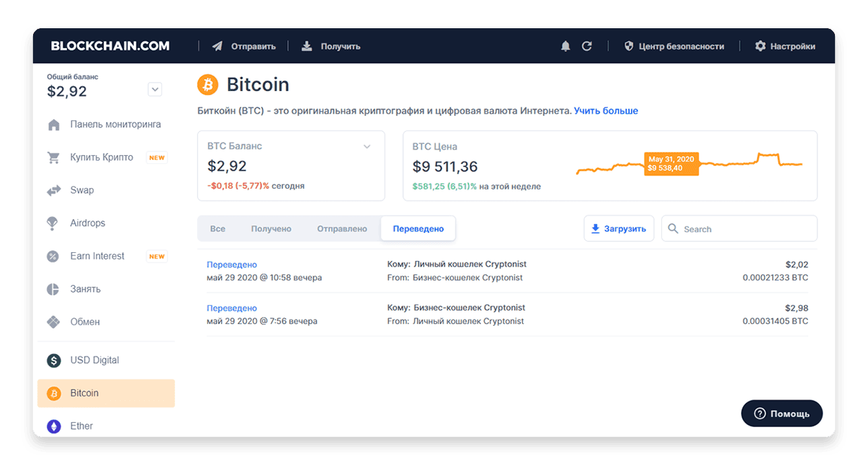This screenshot has width=868, height=465.
Task: Click the 0.00031405 BTC amount
Action: coord(775,321)
